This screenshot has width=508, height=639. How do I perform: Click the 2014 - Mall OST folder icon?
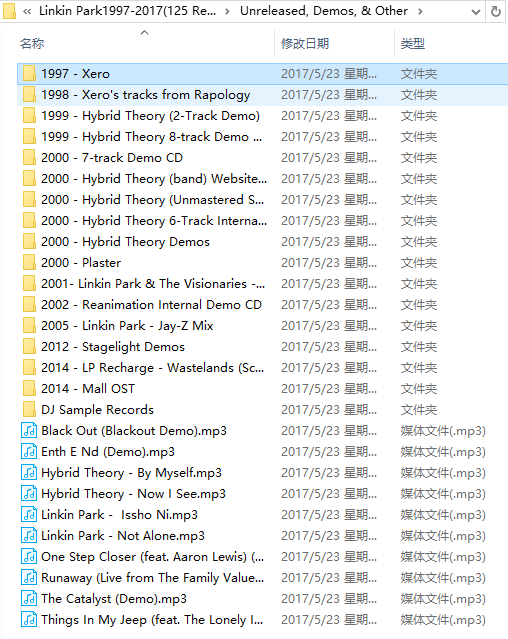pos(29,388)
